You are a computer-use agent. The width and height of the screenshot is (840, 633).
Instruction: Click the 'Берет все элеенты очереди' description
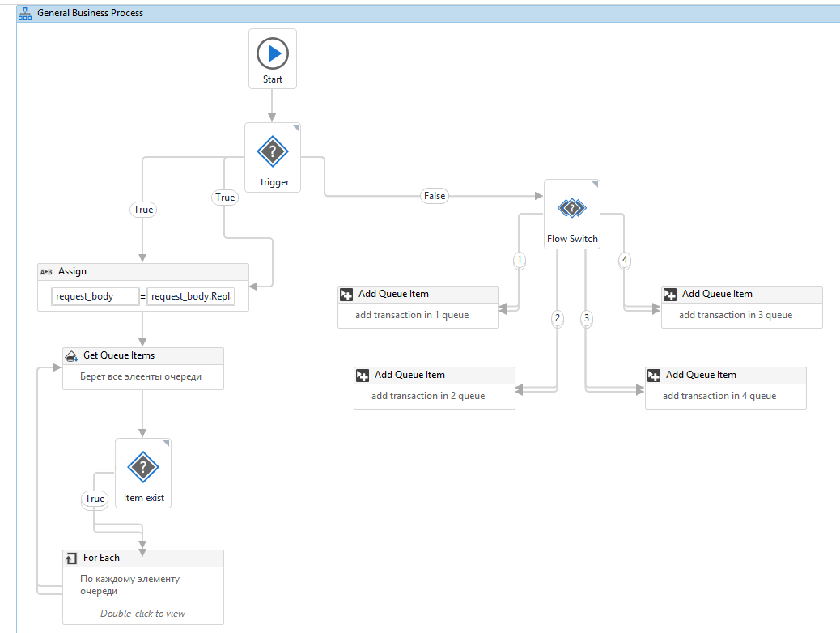tap(141, 376)
